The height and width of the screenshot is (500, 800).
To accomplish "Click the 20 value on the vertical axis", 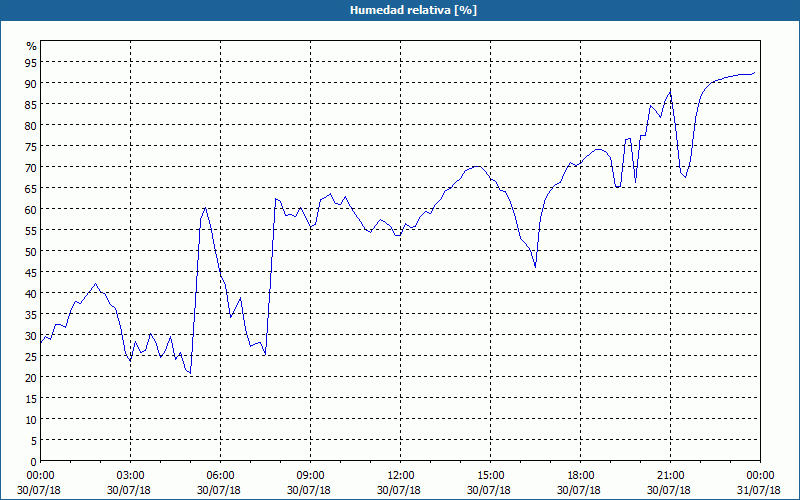I will pyautogui.click(x=31, y=377).
